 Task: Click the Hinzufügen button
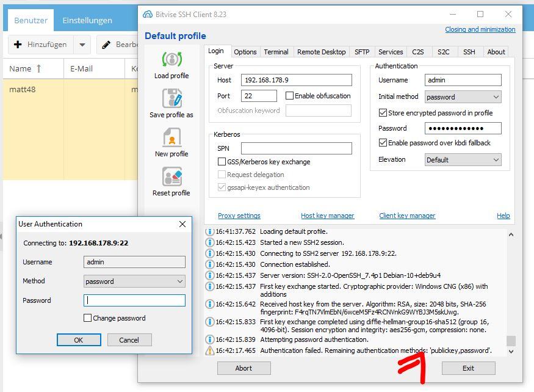[41, 45]
